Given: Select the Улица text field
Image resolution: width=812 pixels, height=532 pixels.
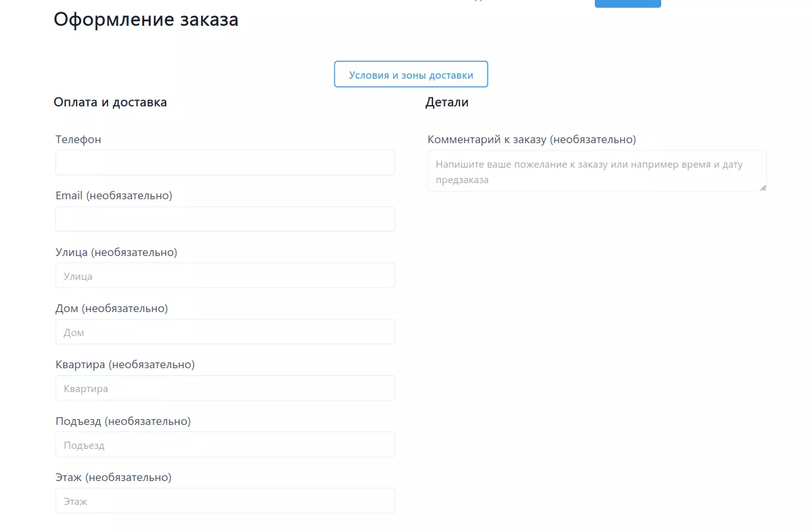Looking at the screenshot, I should (225, 275).
